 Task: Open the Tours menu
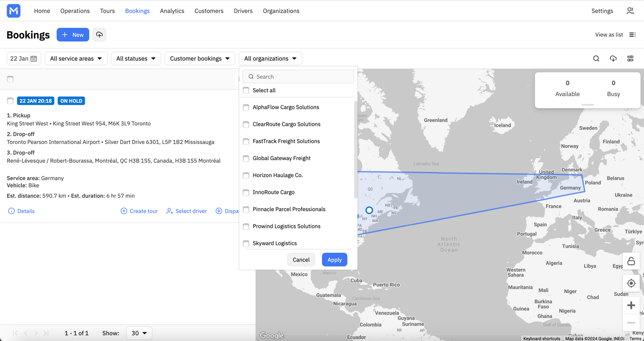tap(107, 11)
